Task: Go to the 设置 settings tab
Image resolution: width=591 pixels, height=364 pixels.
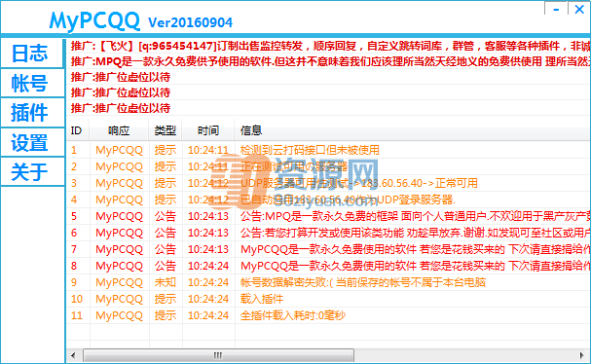Action: 32,142
